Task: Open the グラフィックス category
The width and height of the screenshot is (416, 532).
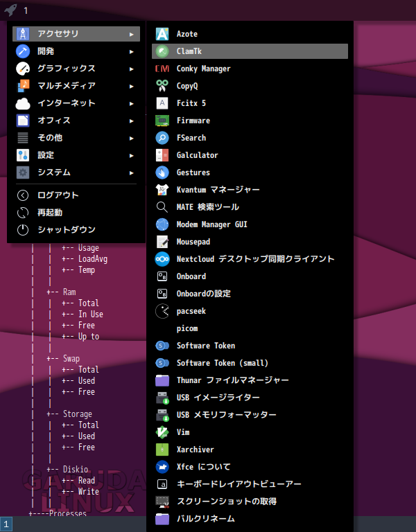Action: (76, 69)
